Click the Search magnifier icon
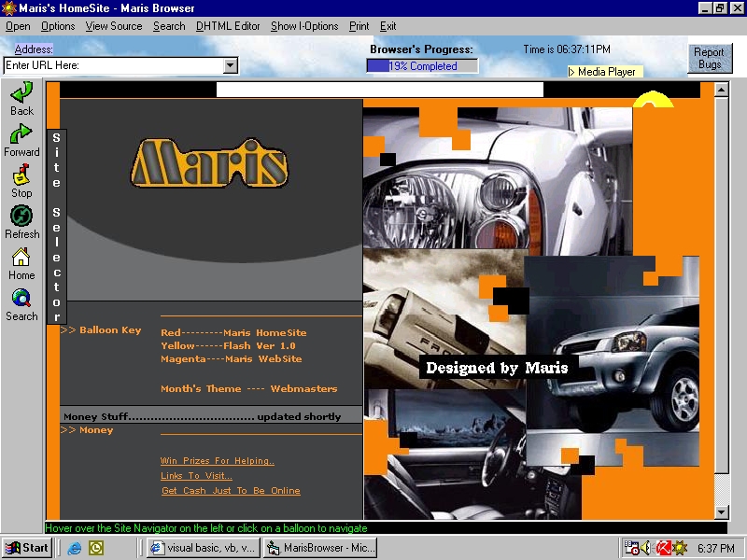747x560 pixels. (21, 298)
